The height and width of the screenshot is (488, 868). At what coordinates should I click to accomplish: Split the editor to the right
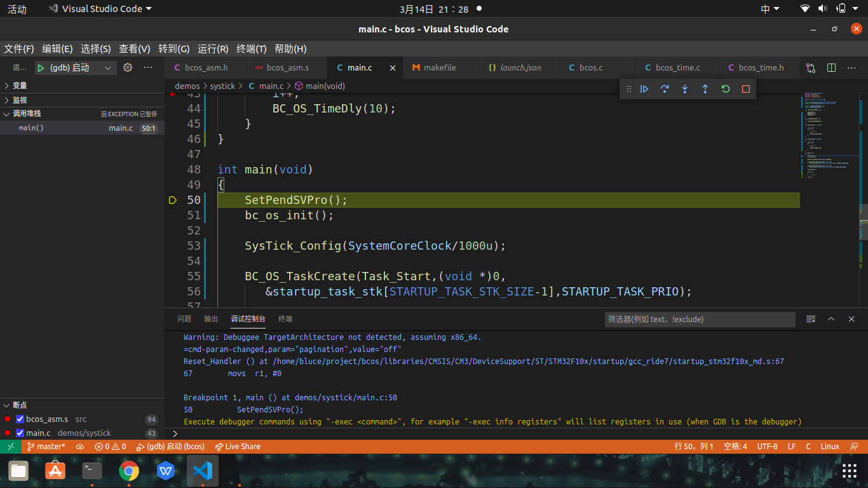click(x=831, y=67)
